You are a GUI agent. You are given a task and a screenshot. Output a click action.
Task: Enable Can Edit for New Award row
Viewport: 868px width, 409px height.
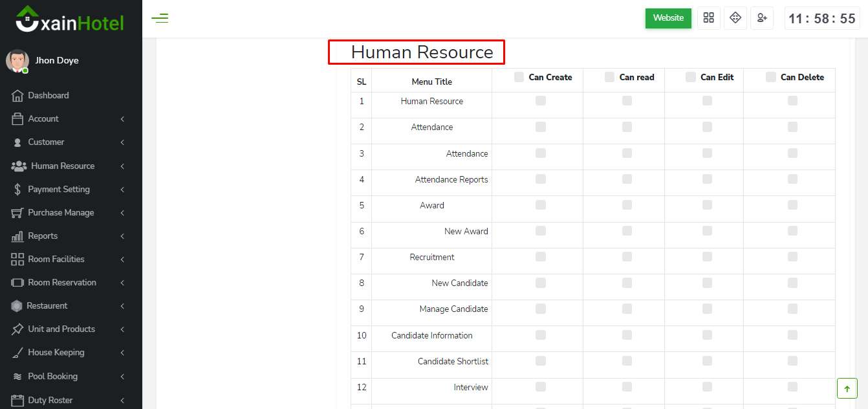(x=707, y=231)
